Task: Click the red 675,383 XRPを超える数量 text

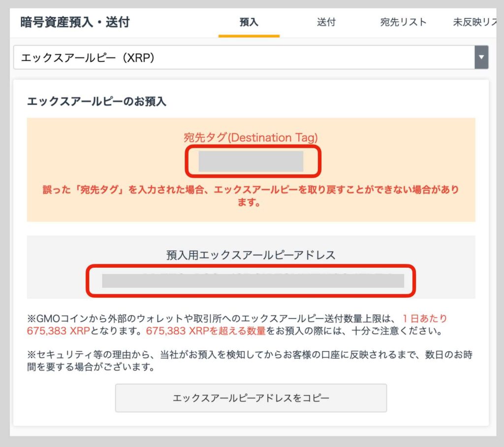Action: click(205, 331)
